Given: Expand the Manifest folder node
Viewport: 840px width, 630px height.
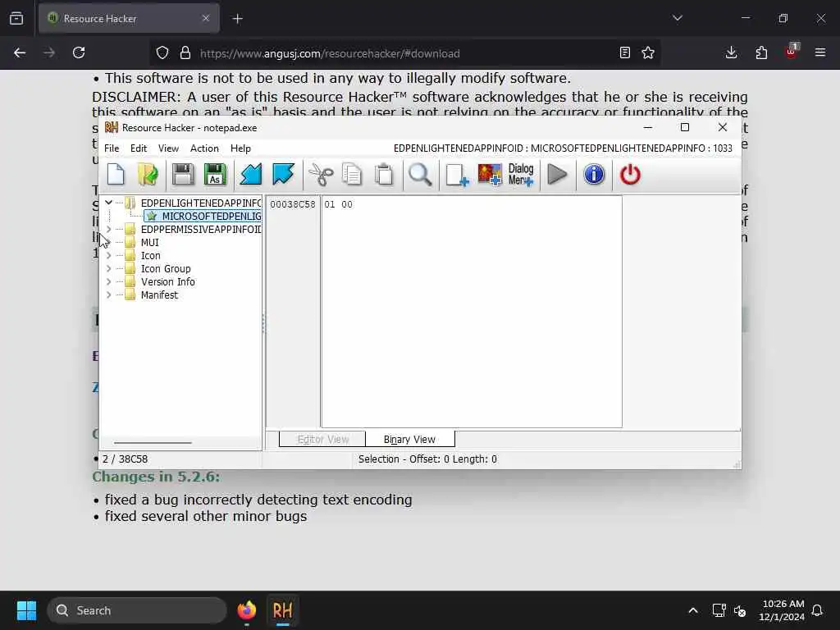Looking at the screenshot, I should (109, 294).
